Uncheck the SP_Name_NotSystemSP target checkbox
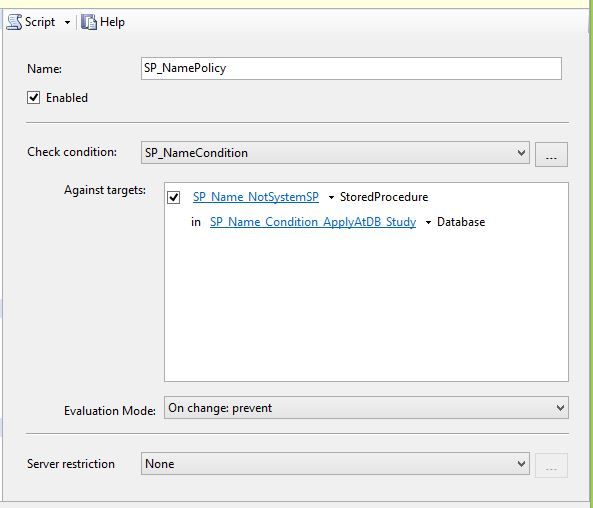Image resolution: width=593 pixels, height=508 pixels. click(x=174, y=197)
